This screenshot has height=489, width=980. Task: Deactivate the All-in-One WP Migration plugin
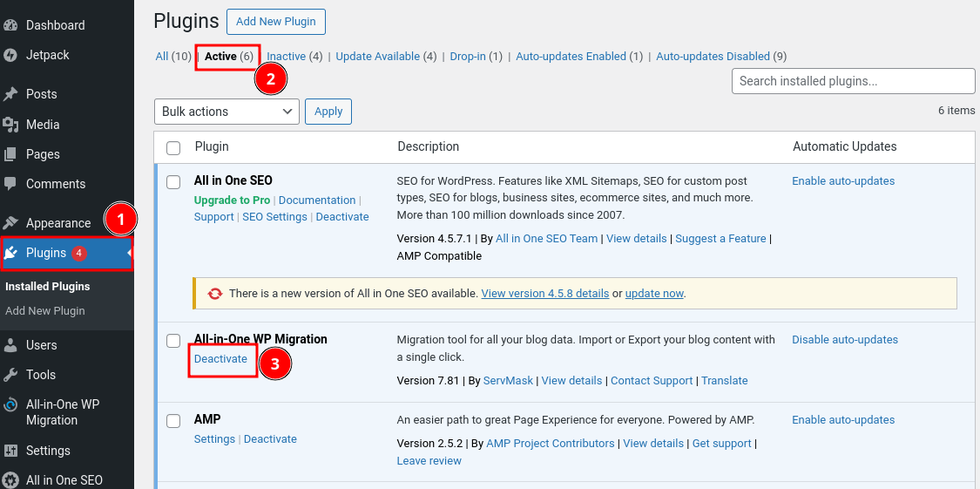tap(220, 359)
